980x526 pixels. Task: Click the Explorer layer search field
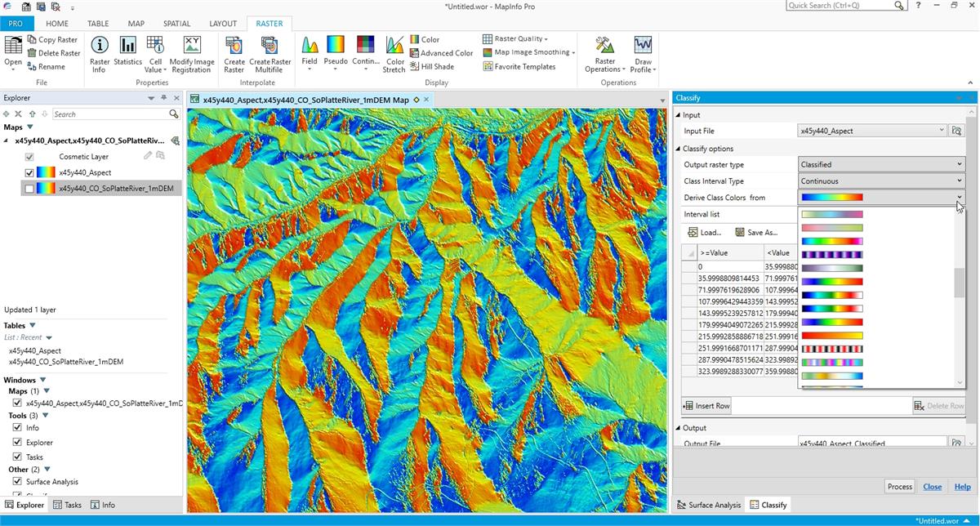coord(110,114)
